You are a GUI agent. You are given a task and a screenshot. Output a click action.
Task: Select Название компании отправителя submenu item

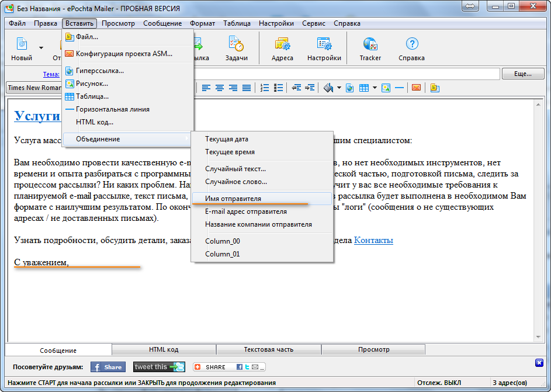(262, 224)
